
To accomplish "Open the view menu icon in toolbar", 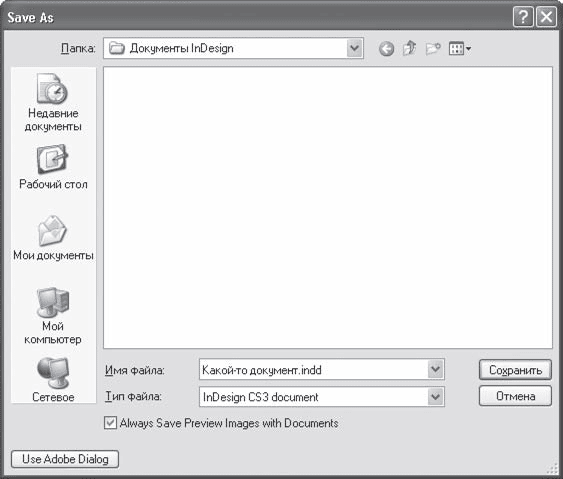I will [460, 48].
